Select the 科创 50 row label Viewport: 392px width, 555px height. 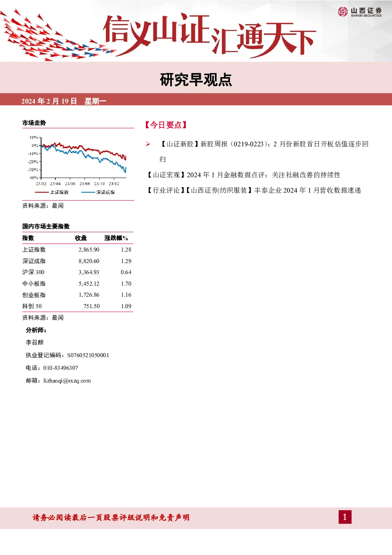pos(32,306)
